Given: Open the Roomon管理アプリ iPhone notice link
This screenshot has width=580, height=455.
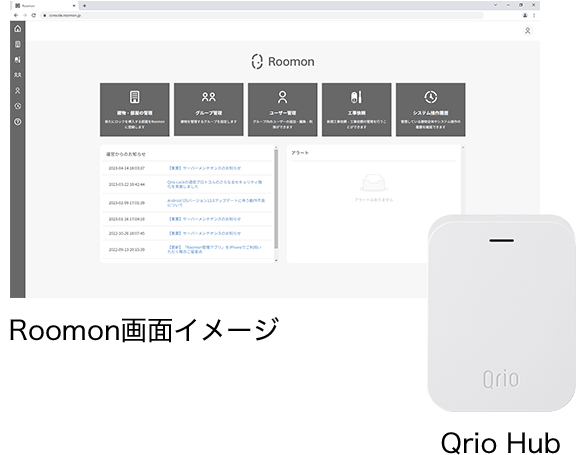Looking at the screenshot, I should pyautogui.click(x=215, y=249).
